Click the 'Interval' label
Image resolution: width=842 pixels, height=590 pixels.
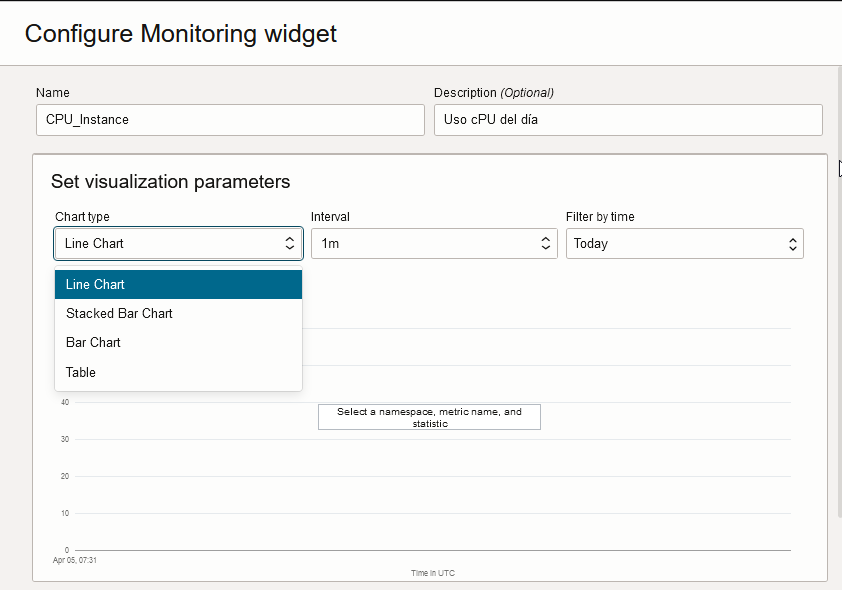tap(330, 217)
